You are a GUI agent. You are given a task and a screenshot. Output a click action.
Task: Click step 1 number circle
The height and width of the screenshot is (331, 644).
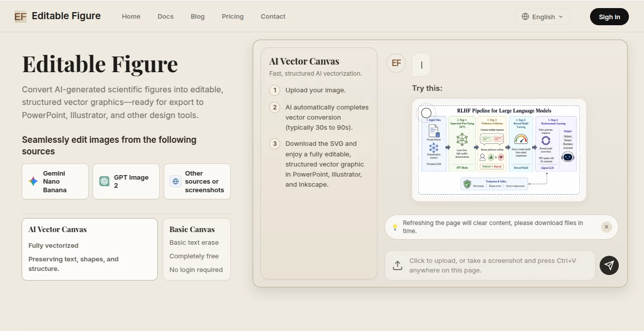click(275, 90)
